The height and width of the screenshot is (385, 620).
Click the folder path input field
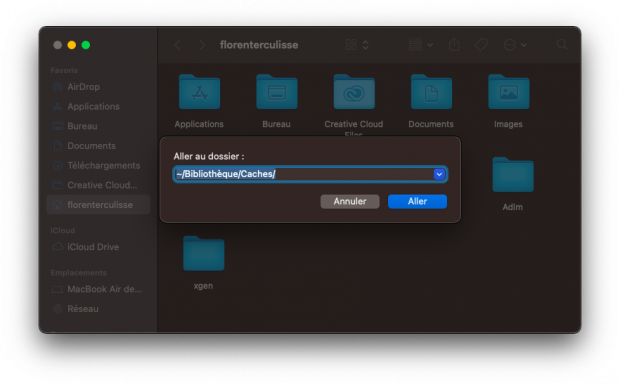tap(310, 174)
